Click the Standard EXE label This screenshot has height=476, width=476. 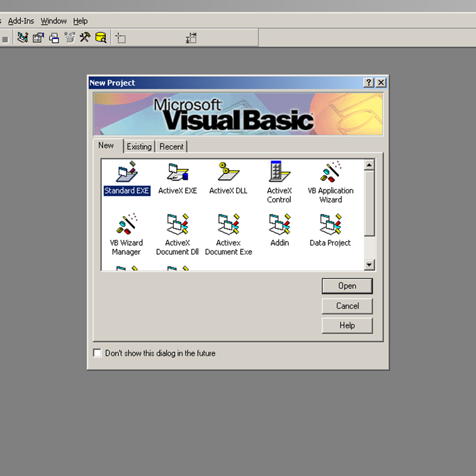point(127,190)
